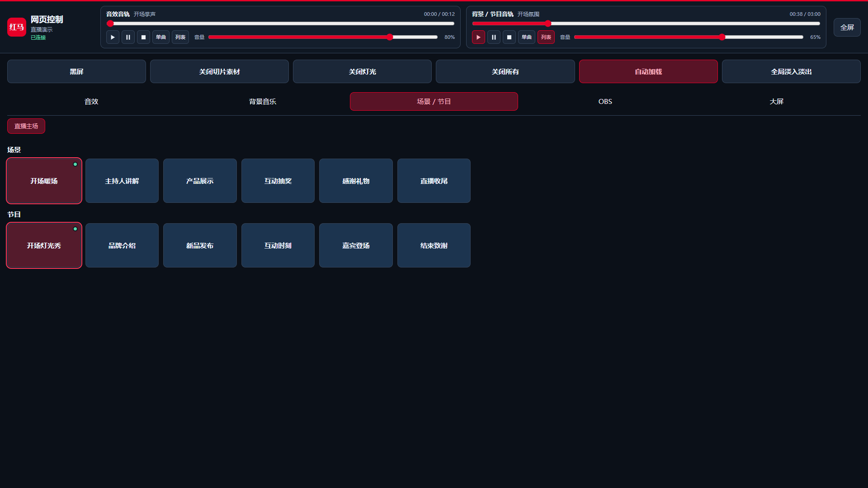The height and width of the screenshot is (488, 868).
Task: Toggle the 自动加载 option
Action: click(648, 71)
